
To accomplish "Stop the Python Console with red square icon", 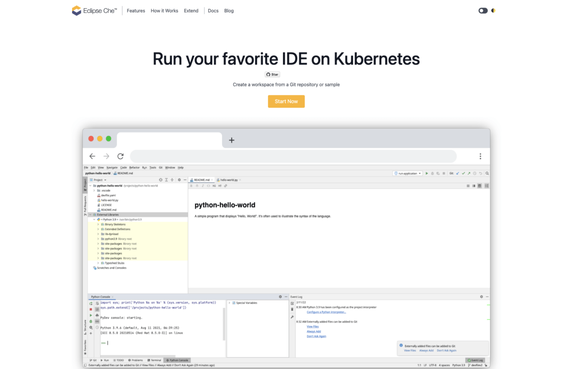I will [91, 309].
